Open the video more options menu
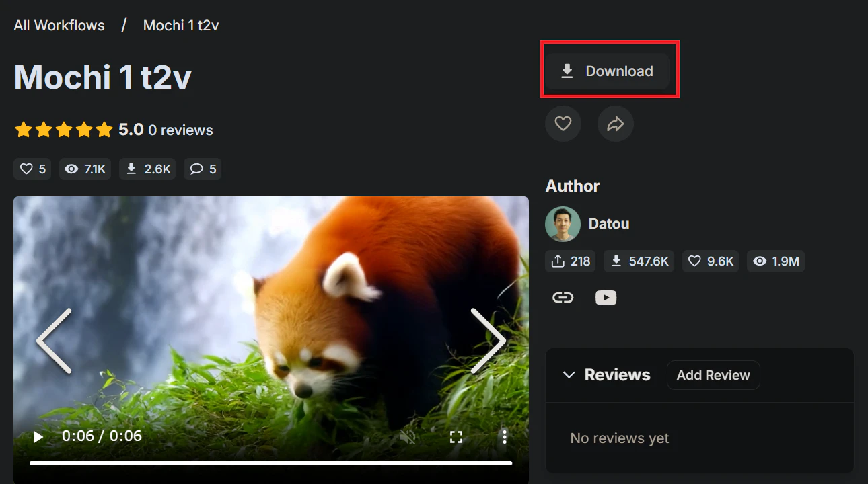The width and height of the screenshot is (868, 484). pos(505,437)
